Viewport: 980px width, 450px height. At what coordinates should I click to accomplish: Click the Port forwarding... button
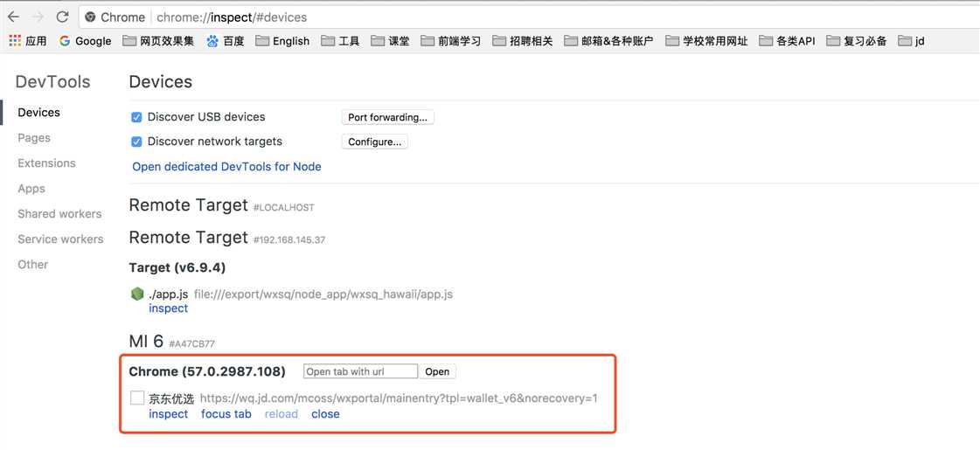(x=387, y=117)
